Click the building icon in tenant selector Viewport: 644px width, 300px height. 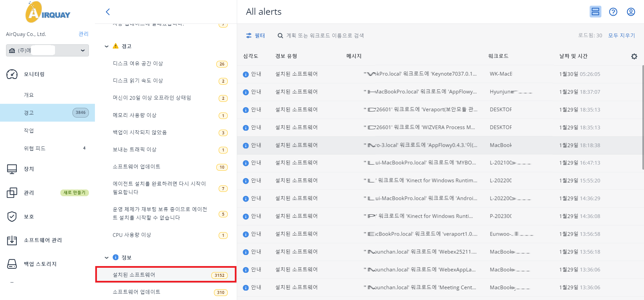coord(12,50)
